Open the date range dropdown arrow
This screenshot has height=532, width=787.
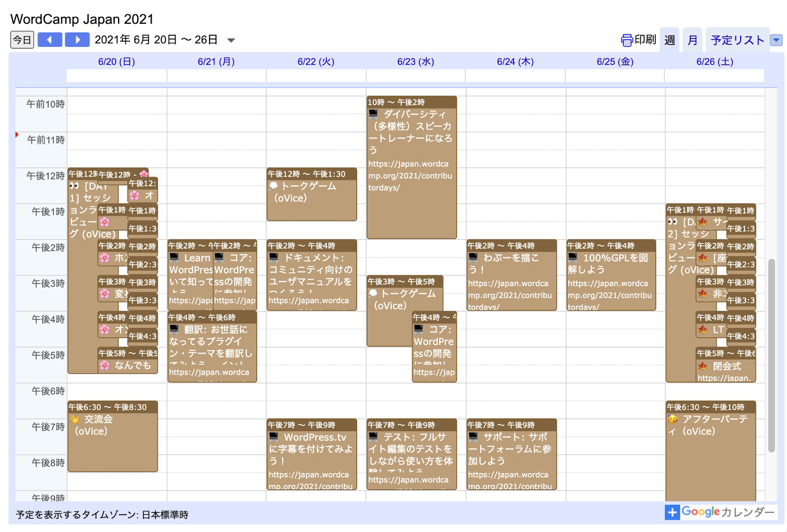[231, 40]
